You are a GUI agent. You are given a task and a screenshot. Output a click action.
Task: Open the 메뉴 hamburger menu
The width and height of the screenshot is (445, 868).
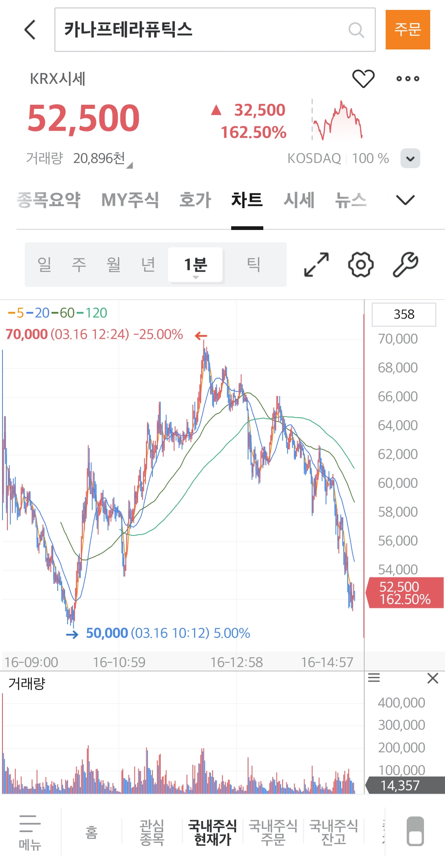30,832
